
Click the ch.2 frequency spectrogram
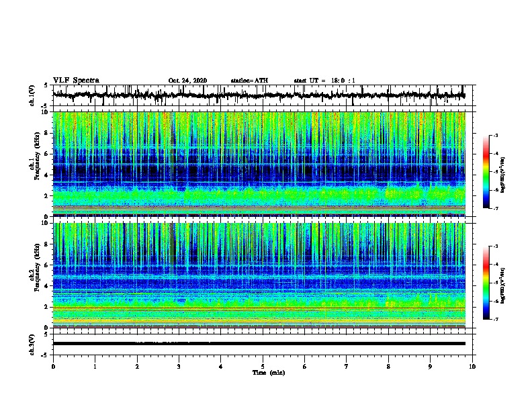pyautogui.click(x=259, y=275)
